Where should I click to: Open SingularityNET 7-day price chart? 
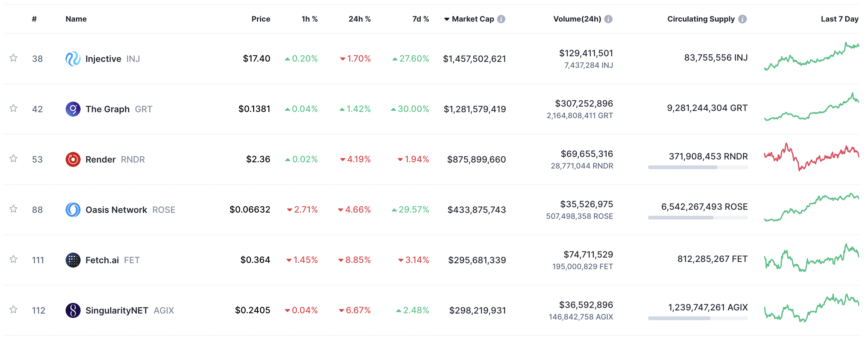click(x=811, y=308)
